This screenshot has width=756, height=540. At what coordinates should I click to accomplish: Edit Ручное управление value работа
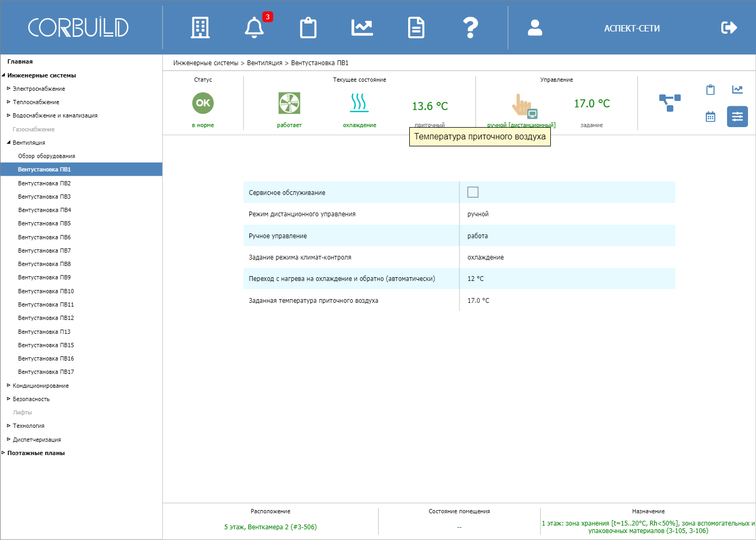(x=478, y=236)
